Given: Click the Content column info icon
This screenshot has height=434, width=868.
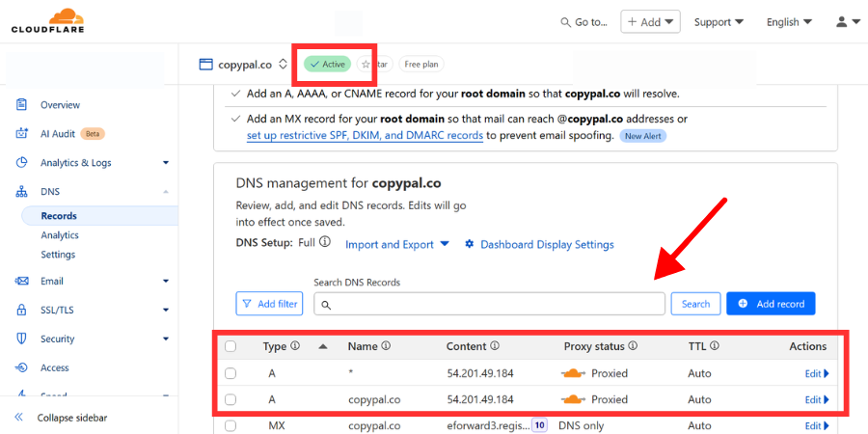Looking at the screenshot, I should [x=495, y=345].
